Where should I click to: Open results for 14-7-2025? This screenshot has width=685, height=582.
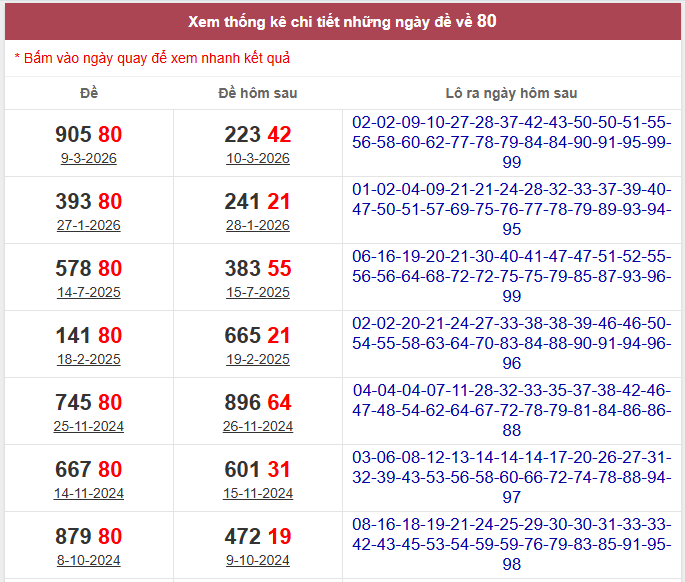click(89, 293)
